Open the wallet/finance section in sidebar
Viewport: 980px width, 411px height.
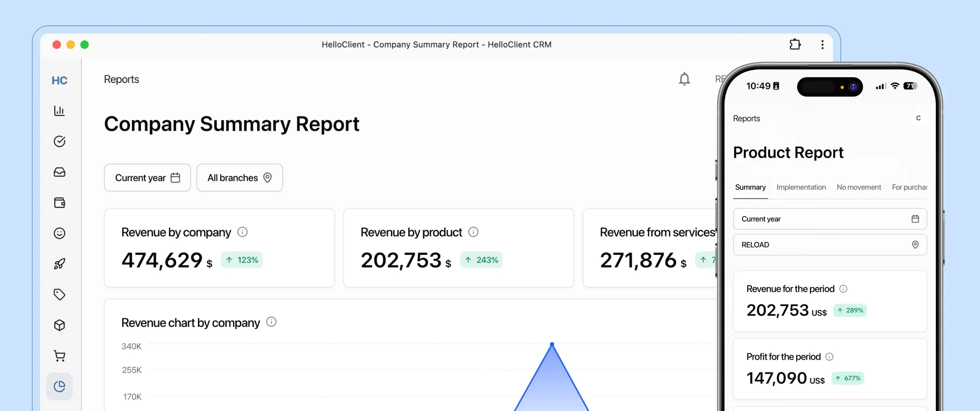coord(60,203)
